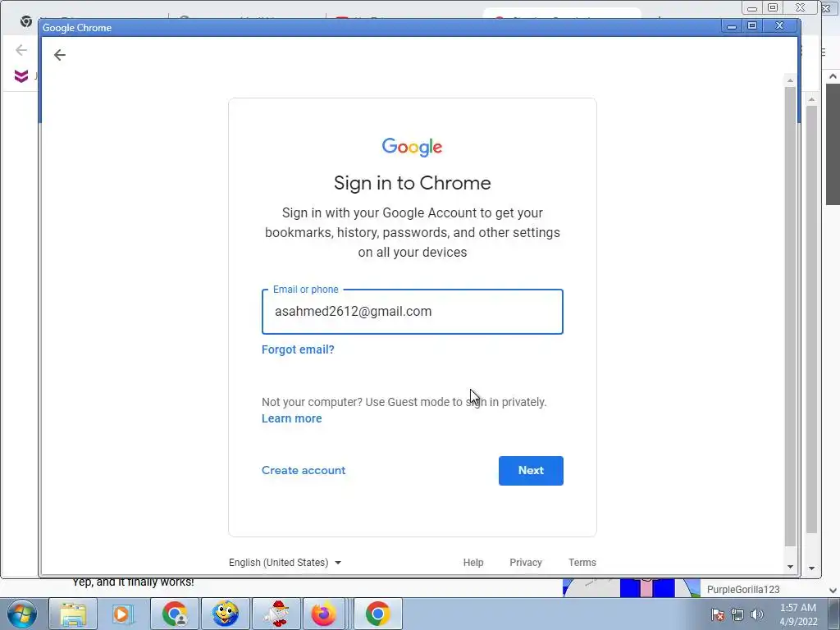Minimize the Google Chrome sign-in dialog
This screenshot has height=630, width=840.
[x=731, y=25]
